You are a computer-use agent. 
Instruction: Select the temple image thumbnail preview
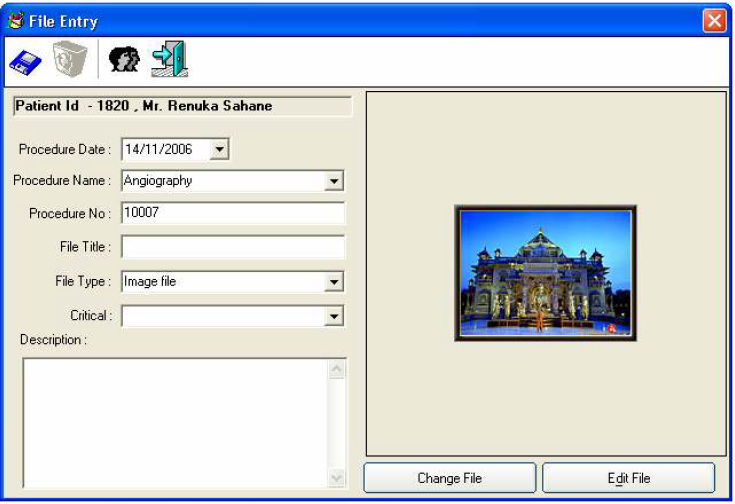point(545,273)
